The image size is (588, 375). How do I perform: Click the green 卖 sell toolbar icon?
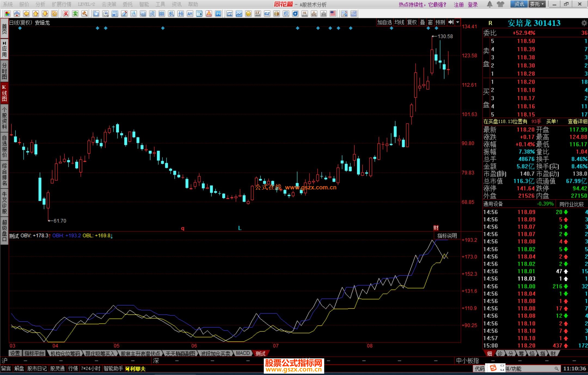[x=75, y=14]
